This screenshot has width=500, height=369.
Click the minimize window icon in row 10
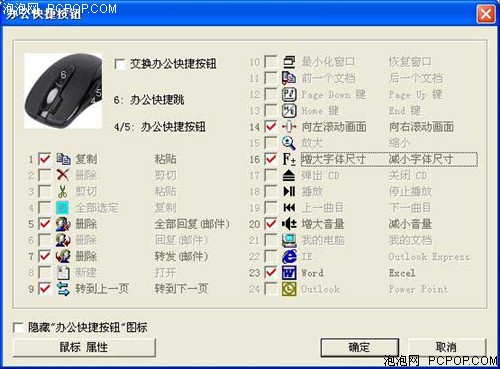coord(289,62)
